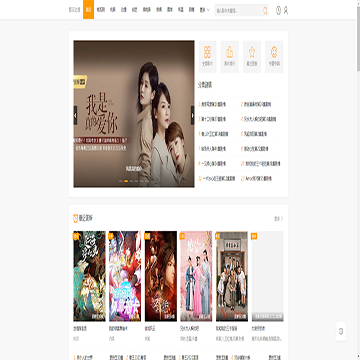Open the 我是真的爱你 carousel banner

134,114
